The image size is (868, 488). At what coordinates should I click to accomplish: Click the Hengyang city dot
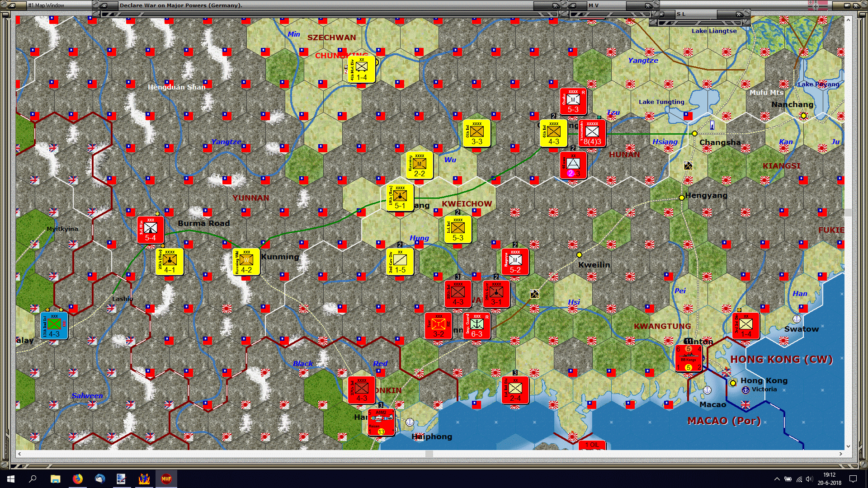coord(682,197)
